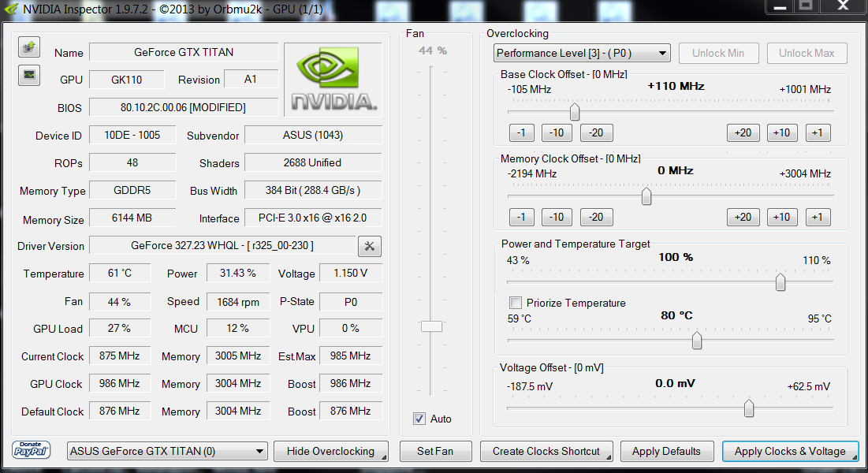Click the Memory Clock Offset -10 button
This screenshot has height=473, width=868.
point(557,217)
